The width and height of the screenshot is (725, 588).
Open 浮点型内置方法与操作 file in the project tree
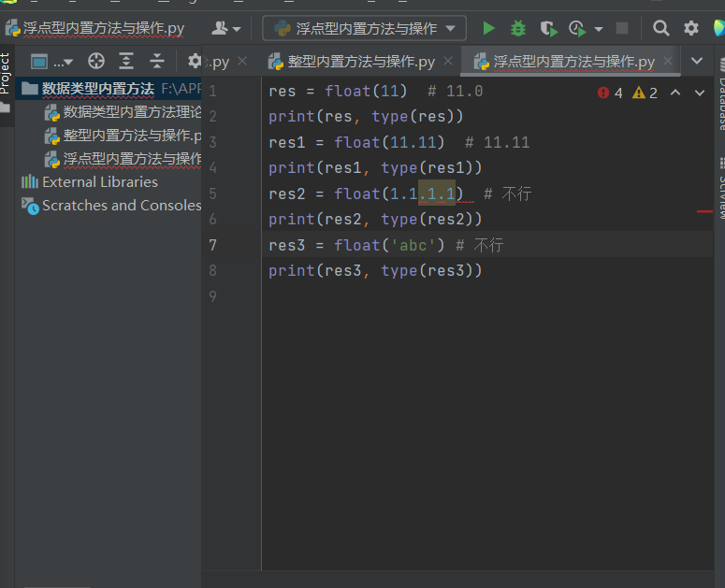(123, 159)
